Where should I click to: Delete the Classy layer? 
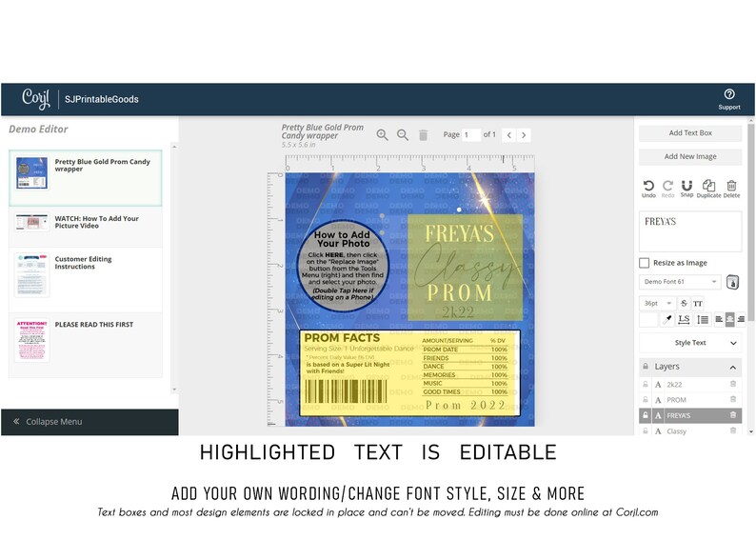733,430
